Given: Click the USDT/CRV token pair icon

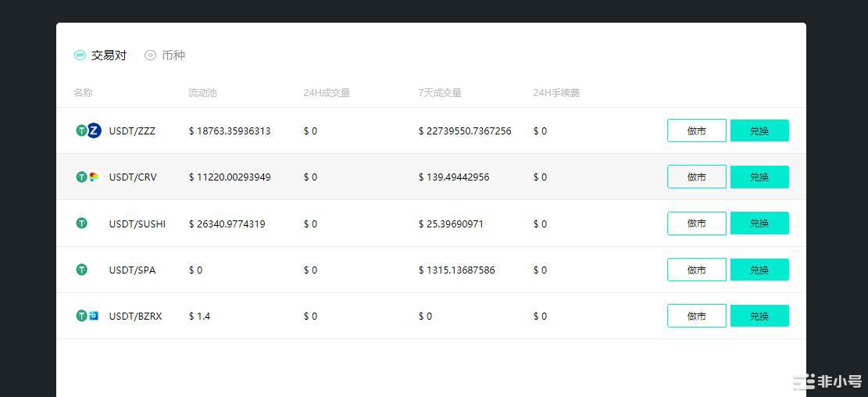Looking at the screenshot, I should [88, 177].
